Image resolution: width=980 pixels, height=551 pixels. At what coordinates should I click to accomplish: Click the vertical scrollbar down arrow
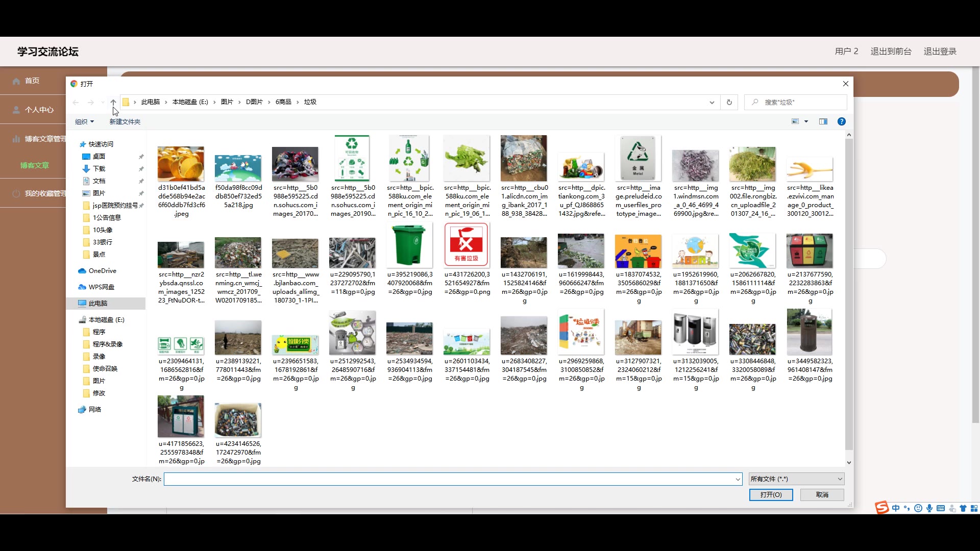pyautogui.click(x=849, y=462)
